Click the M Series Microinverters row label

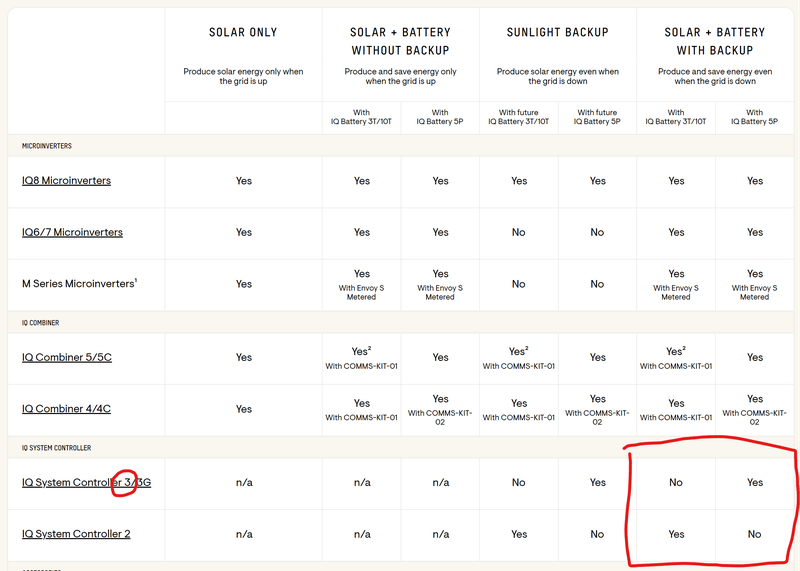coord(79,283)
